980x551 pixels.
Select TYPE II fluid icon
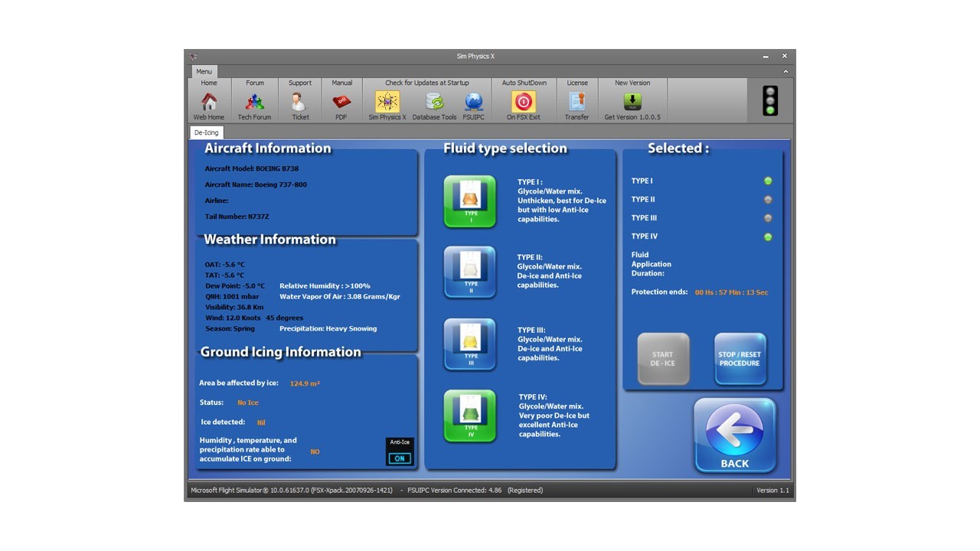click(x=470, y=272)
